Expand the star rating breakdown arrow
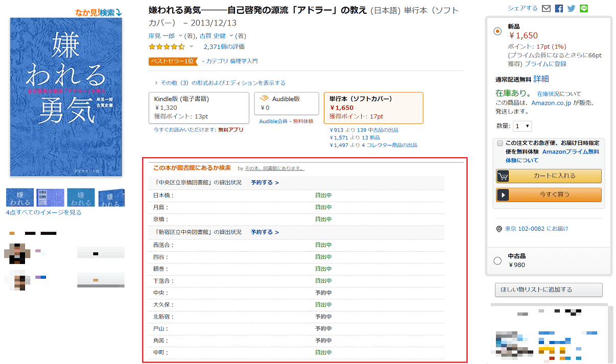Image resolution: width=616 pixels, height=364 pixels. coord(192,46)
